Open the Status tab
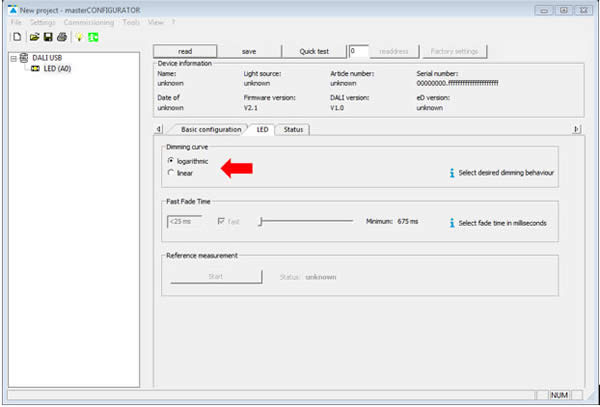This screenshot has height=407, width=600. pyautogui.click(x=293, y=129)
